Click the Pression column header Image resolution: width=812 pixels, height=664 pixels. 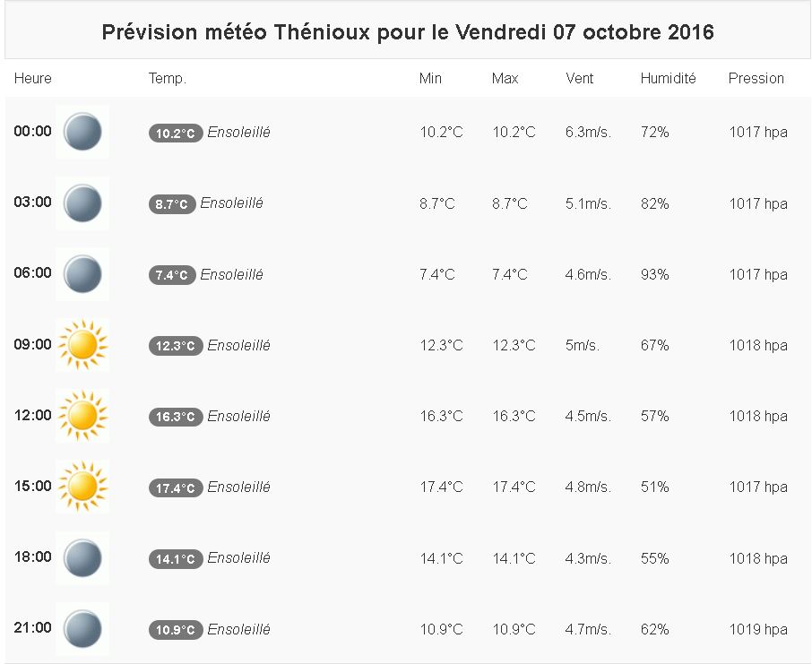[x=756, y=79]
